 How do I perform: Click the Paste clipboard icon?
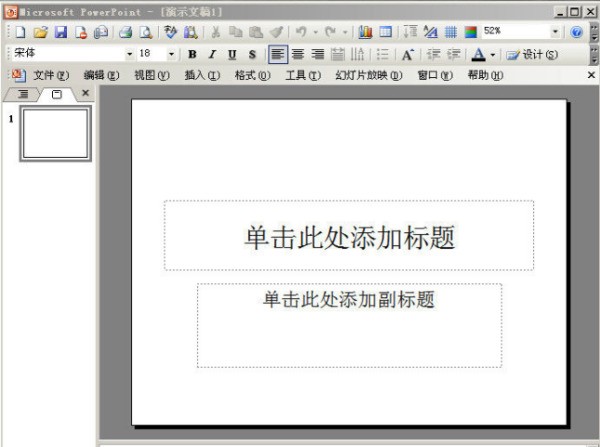pos(256,32)
